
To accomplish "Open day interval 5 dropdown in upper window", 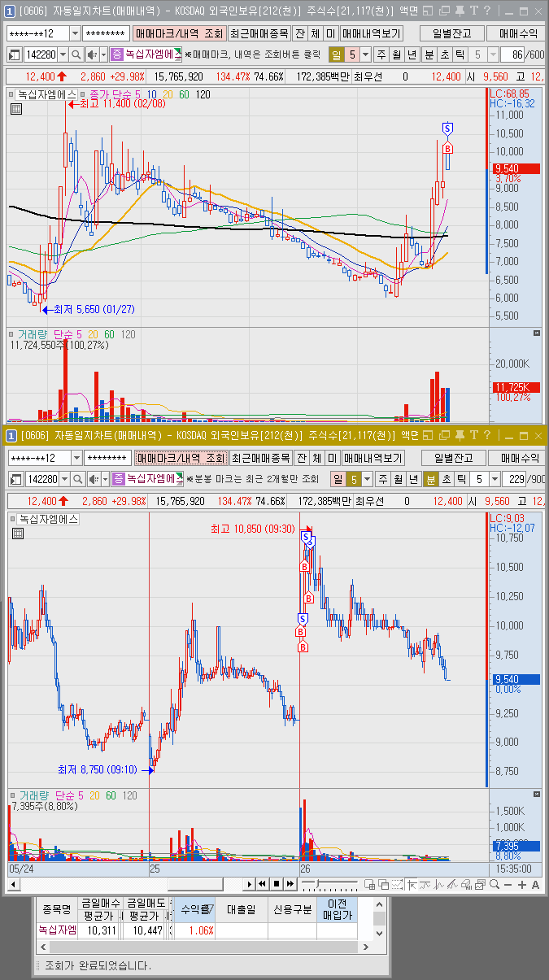I will pyautogui.click(x=365, y=54).
